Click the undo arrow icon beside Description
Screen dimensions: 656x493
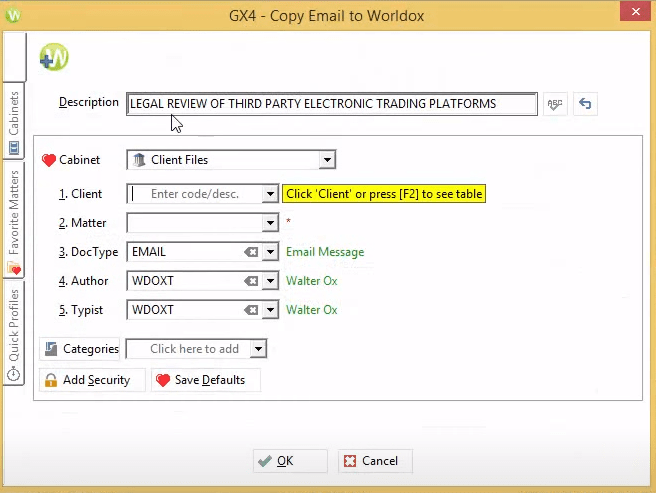tap(585, 104)
